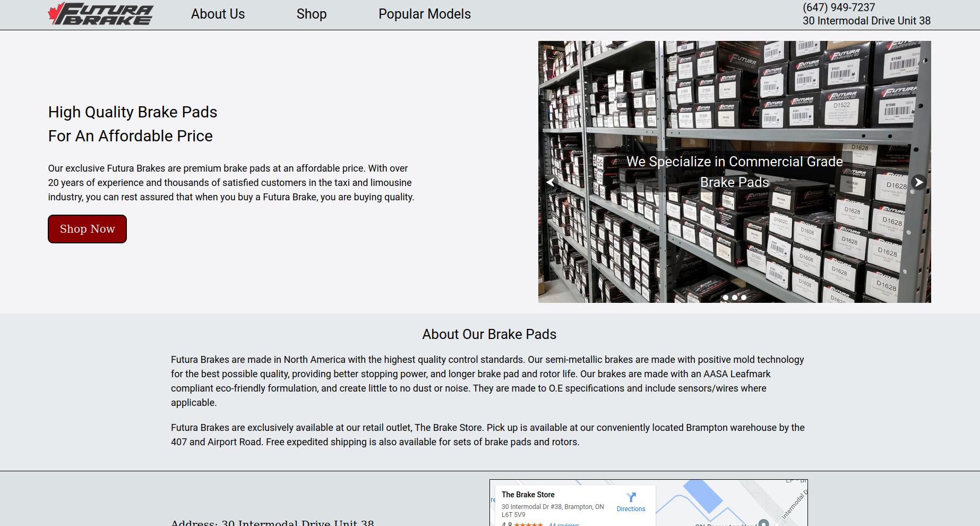Click the Futura Brake logo
Image resolution: width=980 pixels, height=526 pixels.
coord(100,14)
